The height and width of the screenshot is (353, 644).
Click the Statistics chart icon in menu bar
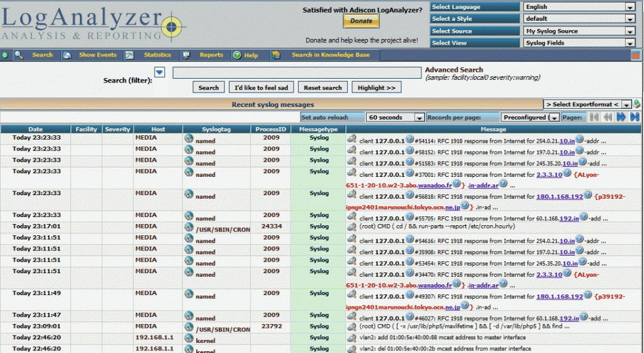pos(129,55)
